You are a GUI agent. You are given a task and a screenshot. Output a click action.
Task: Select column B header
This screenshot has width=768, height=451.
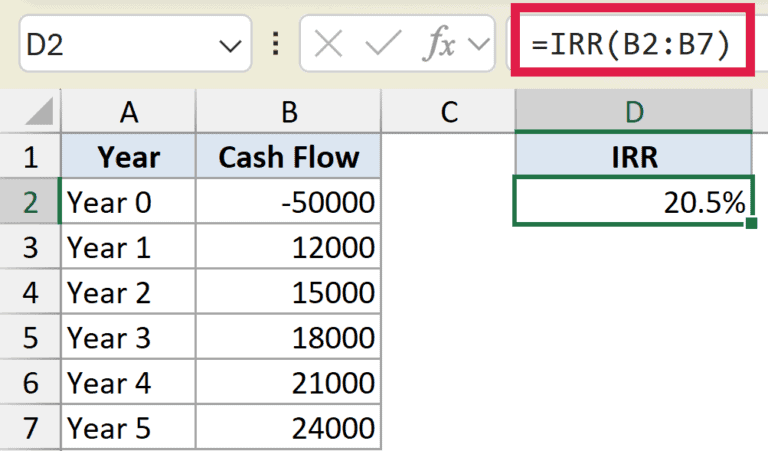[288, 111]
